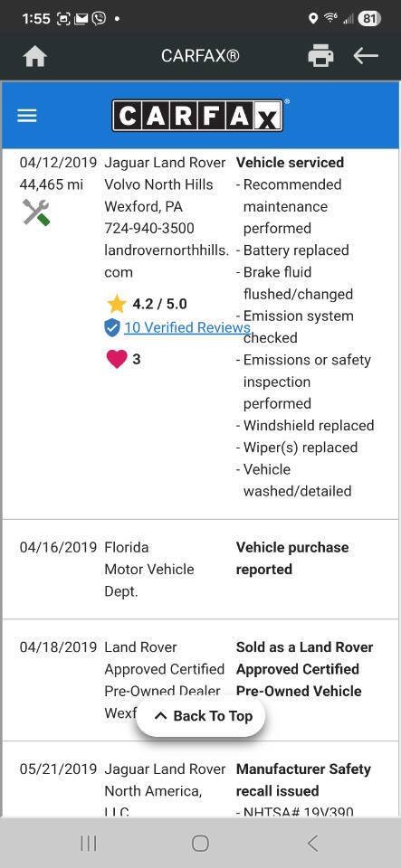This screenshot has width=401, height=868.
Task: Tap landrovernorthhills.com dealer website text
Action: pos(167,260)
